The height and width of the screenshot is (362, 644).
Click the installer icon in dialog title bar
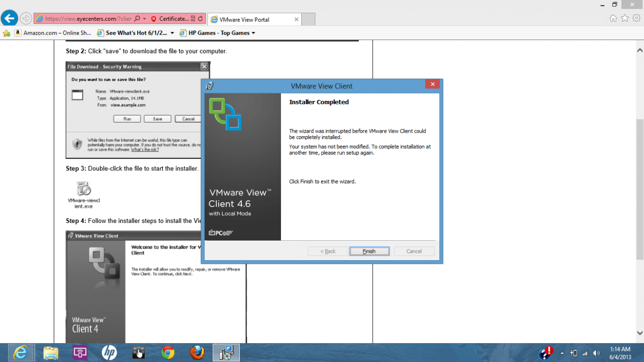[x=210, y=86]
